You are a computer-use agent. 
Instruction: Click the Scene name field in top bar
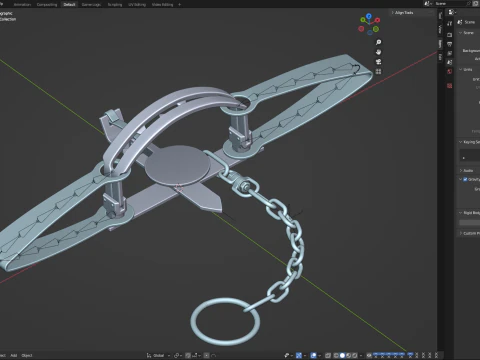point(449,4)
